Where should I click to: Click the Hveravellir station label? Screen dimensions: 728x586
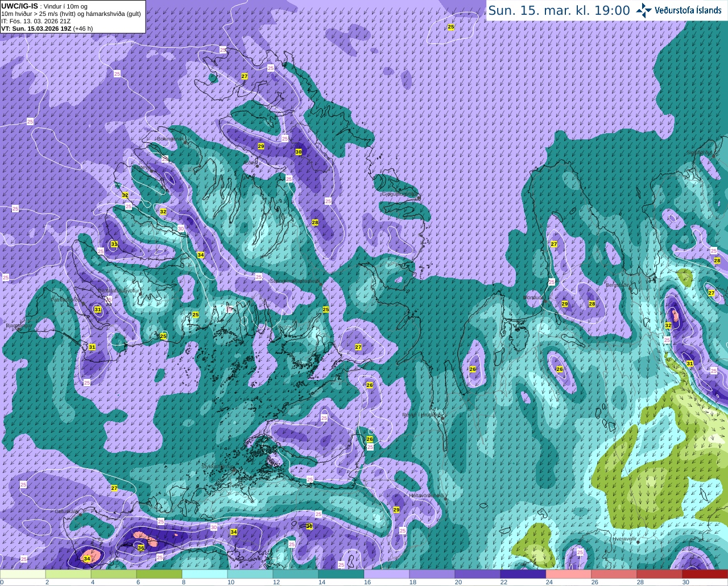(x=624, y=538)
